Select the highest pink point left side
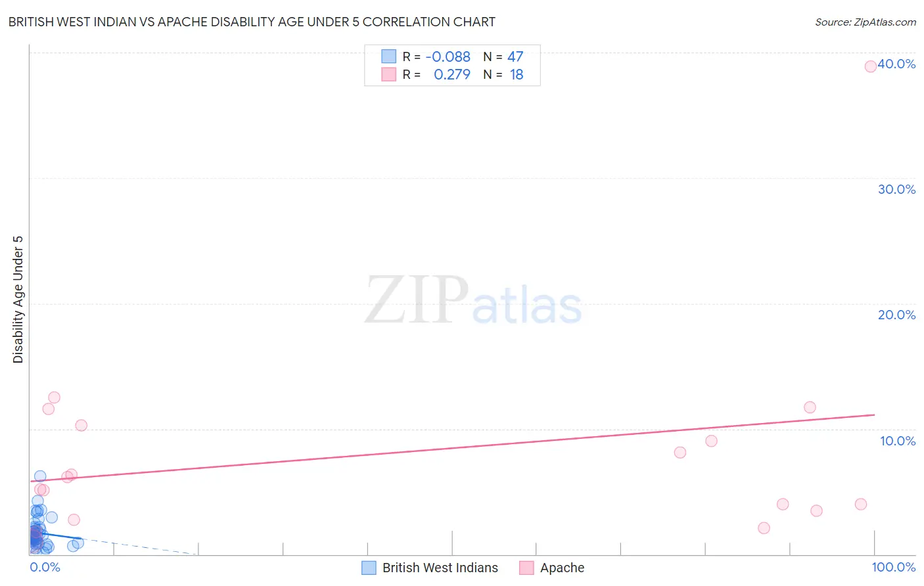 (x=54, y=397)
